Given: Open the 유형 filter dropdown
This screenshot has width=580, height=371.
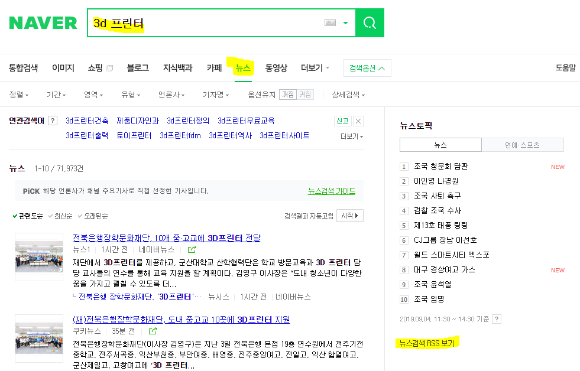Looking at the screenshot, I should tap(131, 95).
